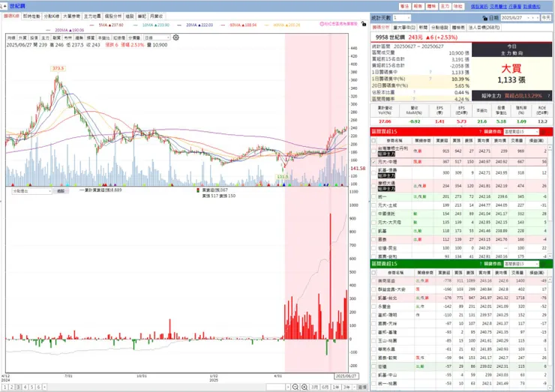The width and height of the screenshot is (555, 392).
Task: Click the pink circled info icon above the chart
Action: (322, 24)
